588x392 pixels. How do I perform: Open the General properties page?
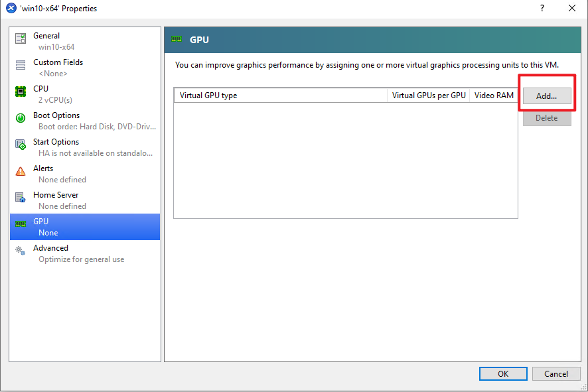click(x=85, y=41)
